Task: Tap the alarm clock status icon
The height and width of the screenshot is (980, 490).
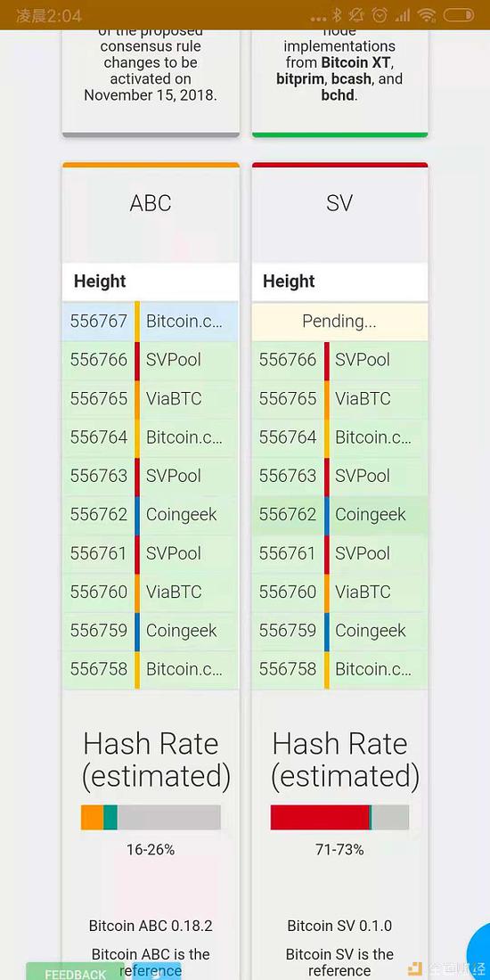Action: 380,15
